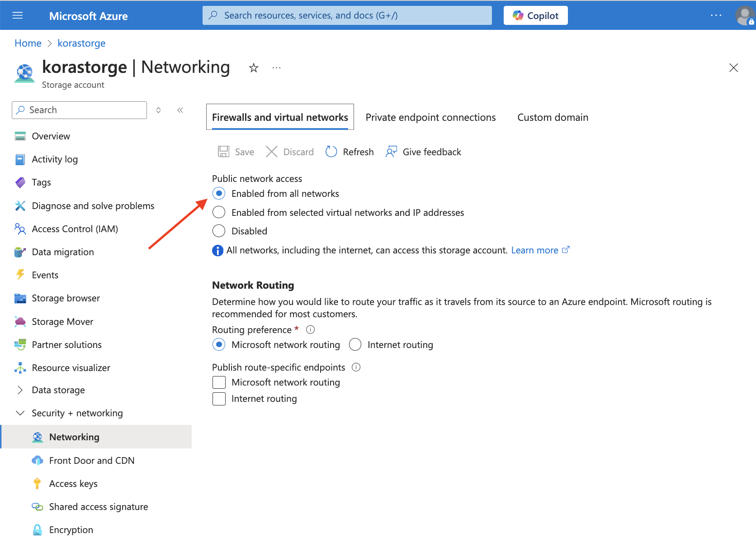Open the Encryption lock icon
Image resolution: width=756 pixels, height=543 pixels.
pyautogui.click(x=38, y=530)
